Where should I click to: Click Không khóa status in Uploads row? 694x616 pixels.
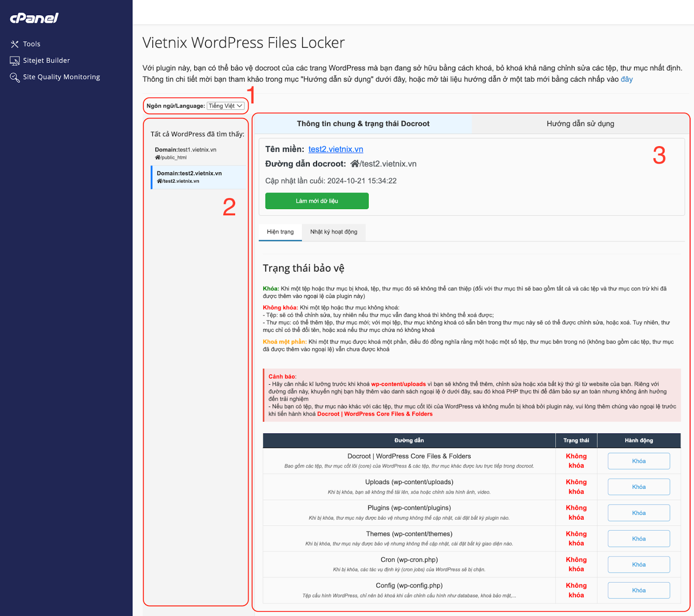(x=576, y=487)
